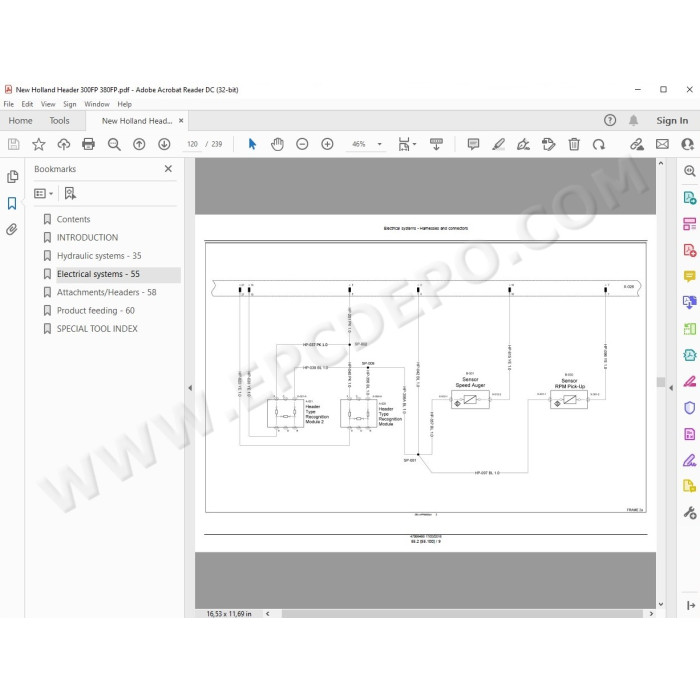Screen dimensions: 700x700
Task: Upload the file to cloud icon
Action: (x=64, y=144)
